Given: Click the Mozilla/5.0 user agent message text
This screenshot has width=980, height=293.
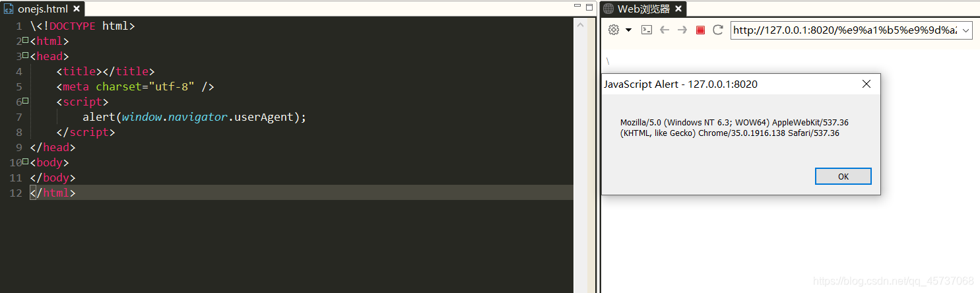Looking at the screenshot, I should 735,127.
